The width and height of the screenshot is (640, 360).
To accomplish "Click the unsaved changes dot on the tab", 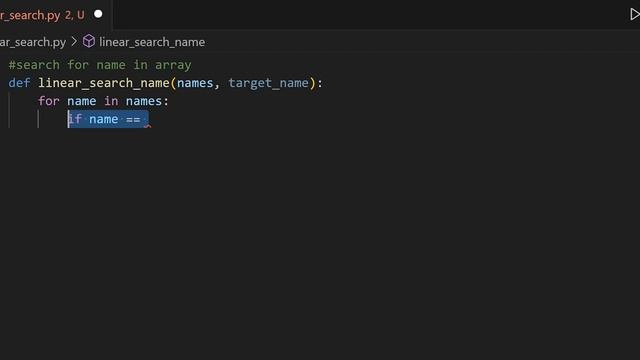I will click(98, 14).
